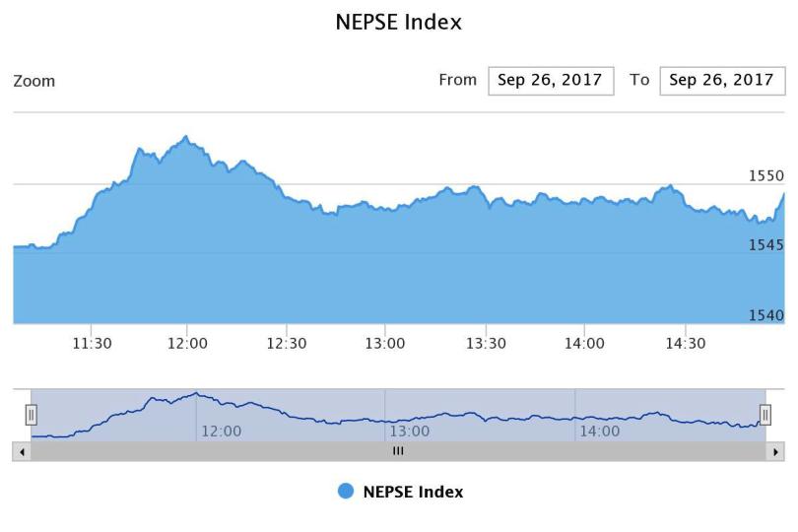
Task: Click the Zoom label
Action: click(x=34, y=82)
